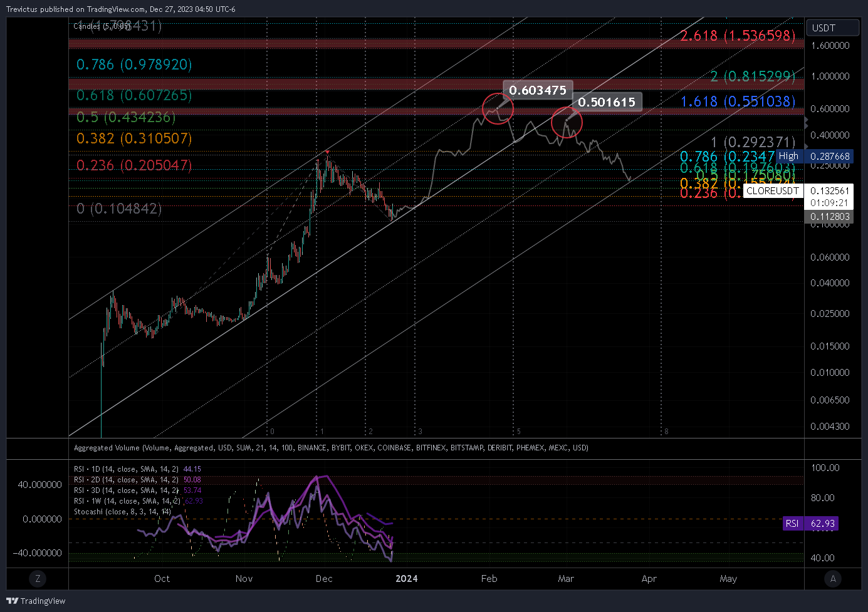Click the RSI value 62.93 tag
The height and width of the screenshot is (612, 868).
pyautogui.click(x=822, y=524)
